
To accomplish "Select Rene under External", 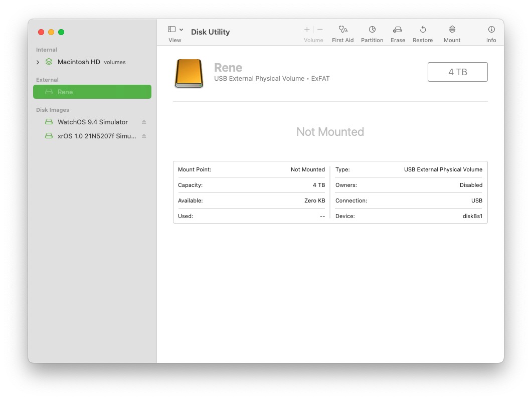I will (x=65, y=92).
